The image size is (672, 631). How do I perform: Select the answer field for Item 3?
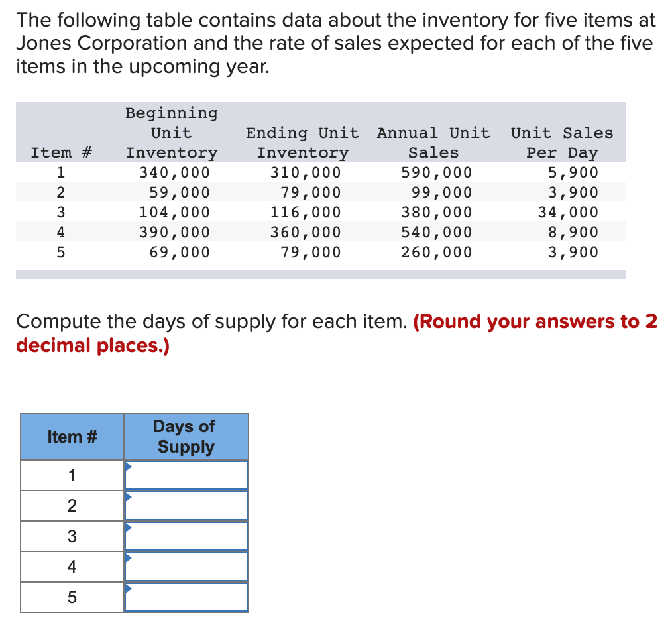click(189, 536)
